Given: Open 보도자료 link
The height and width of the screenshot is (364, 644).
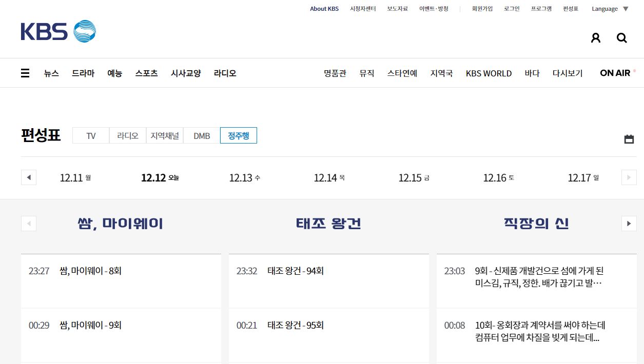Looking at the screenshot, I should (x=397, y=9).
